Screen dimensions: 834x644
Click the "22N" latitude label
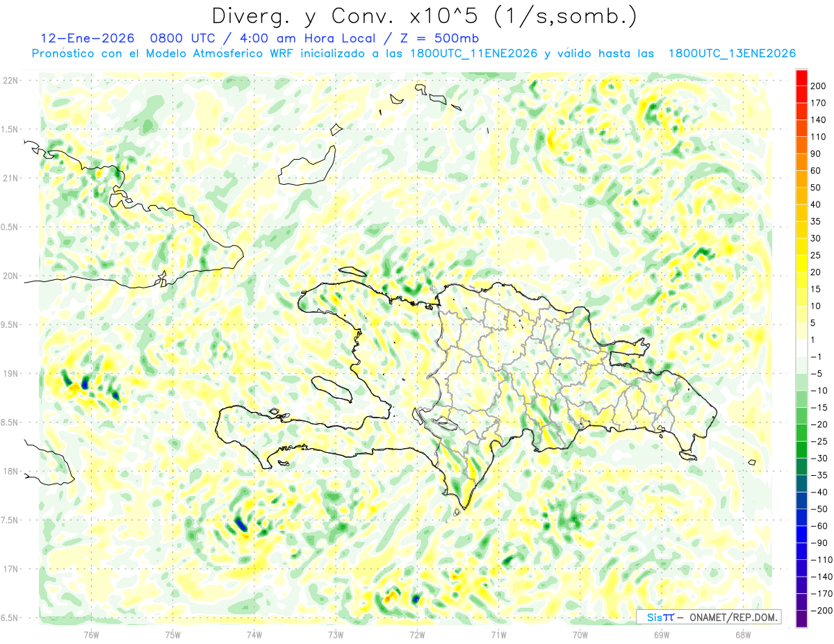pos(10,81)
